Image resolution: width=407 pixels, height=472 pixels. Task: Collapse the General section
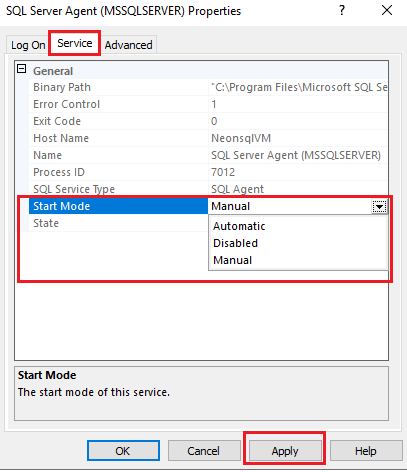pyautogui.click(x=22, y=69)
